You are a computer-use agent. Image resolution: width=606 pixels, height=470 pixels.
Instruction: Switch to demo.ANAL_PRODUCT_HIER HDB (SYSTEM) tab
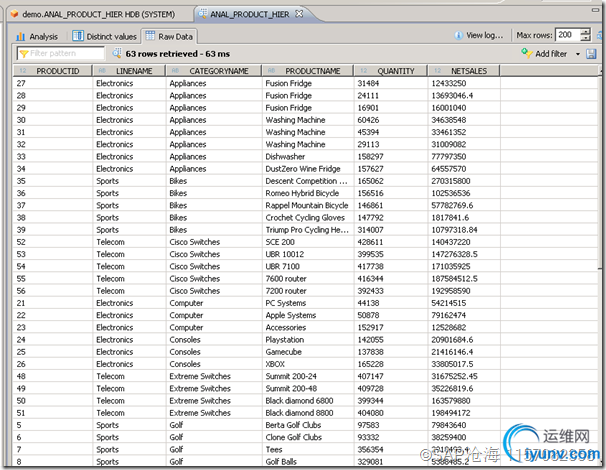(95, 12)
